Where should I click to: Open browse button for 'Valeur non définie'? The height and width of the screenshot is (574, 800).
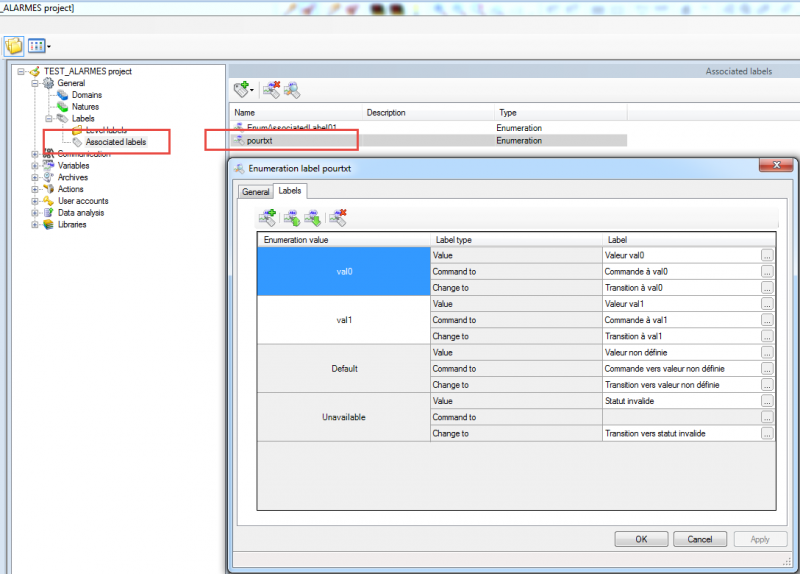tap(767, 353)
